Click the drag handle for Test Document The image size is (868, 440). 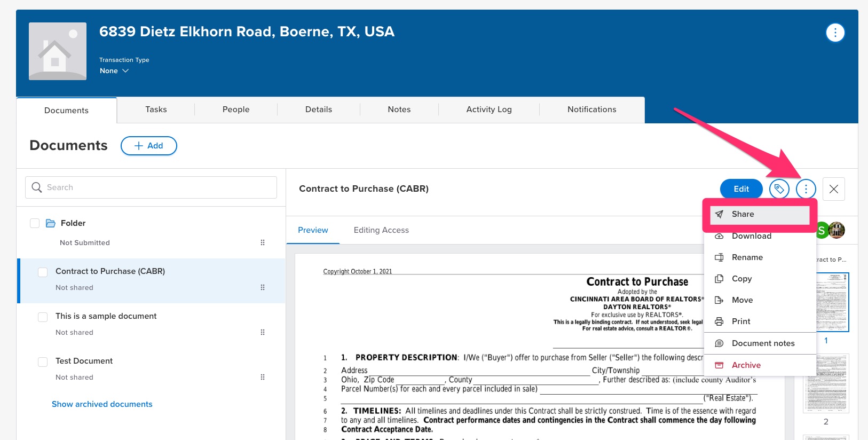(x=263, y=377)
